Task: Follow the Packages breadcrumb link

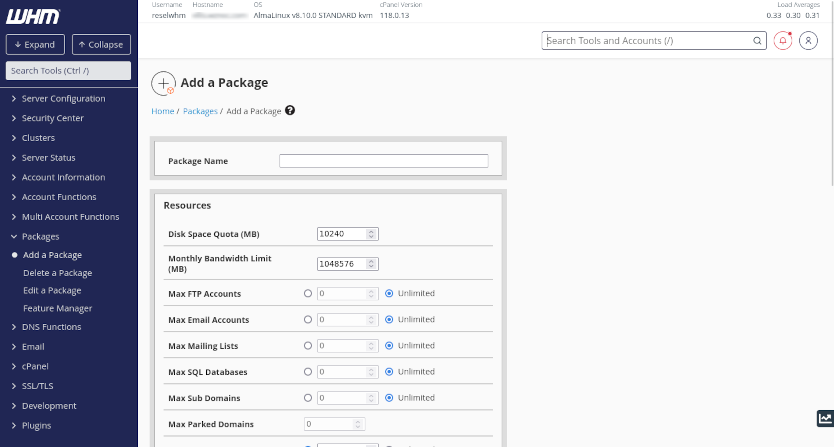Action: [200, 111]
